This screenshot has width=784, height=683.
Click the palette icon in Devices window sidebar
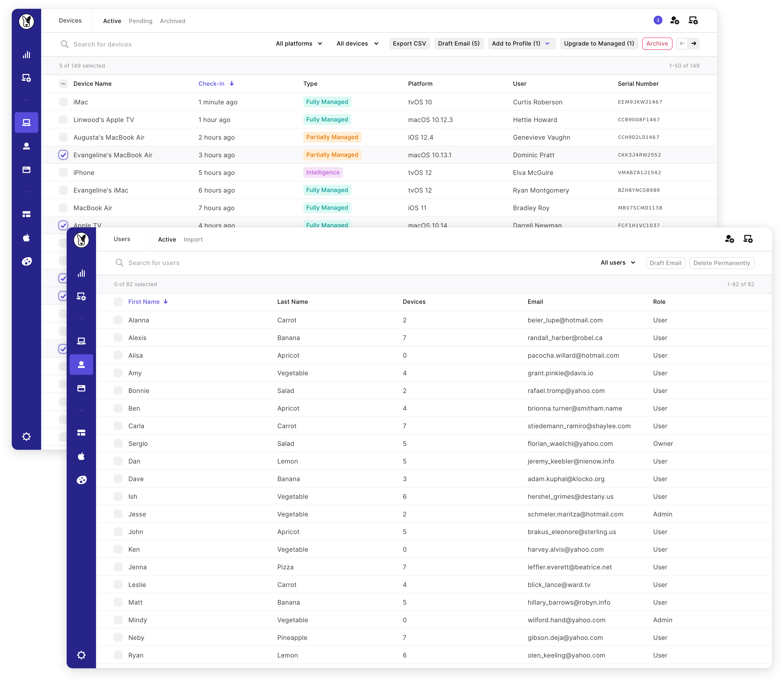click(x=26, y=261)
